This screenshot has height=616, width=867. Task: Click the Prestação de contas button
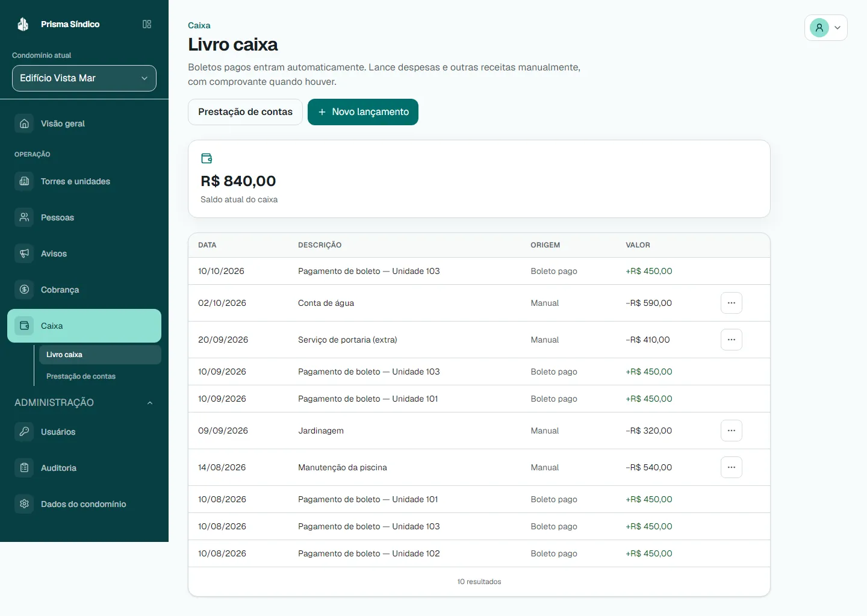click(x=245, y=112)
